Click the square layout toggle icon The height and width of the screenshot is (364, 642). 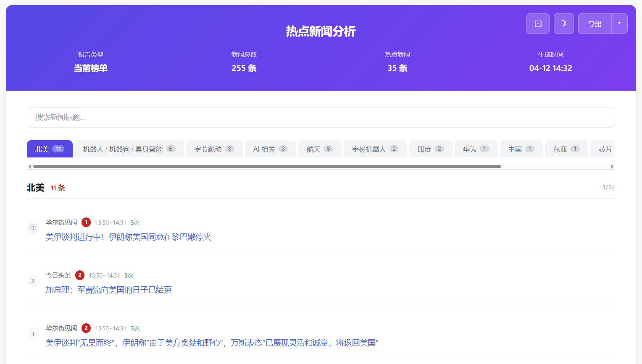click(538, 24)
